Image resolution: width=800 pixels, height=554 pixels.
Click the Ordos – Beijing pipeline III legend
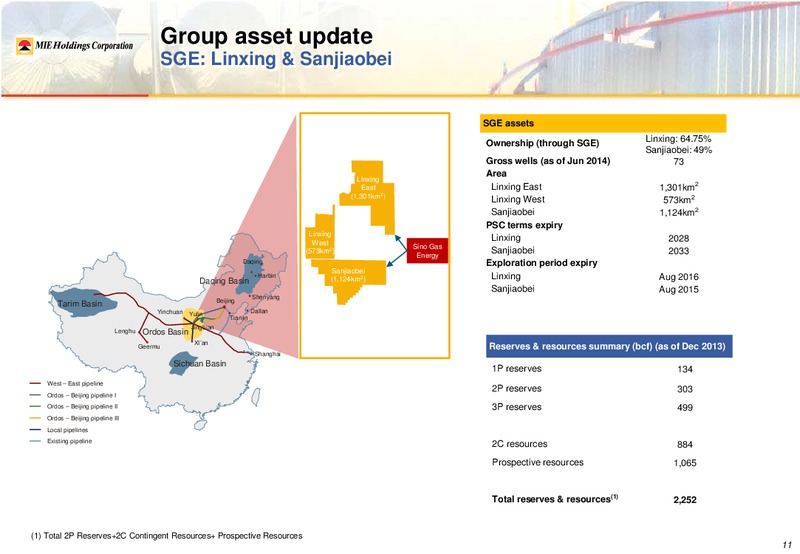(x=74, y=418)
